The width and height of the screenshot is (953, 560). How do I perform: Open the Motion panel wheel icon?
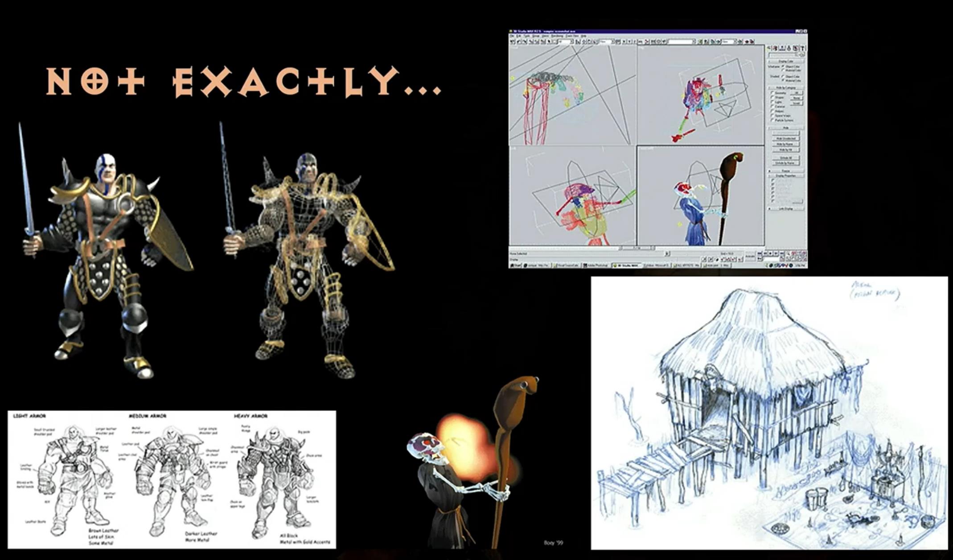pos(789,48)
